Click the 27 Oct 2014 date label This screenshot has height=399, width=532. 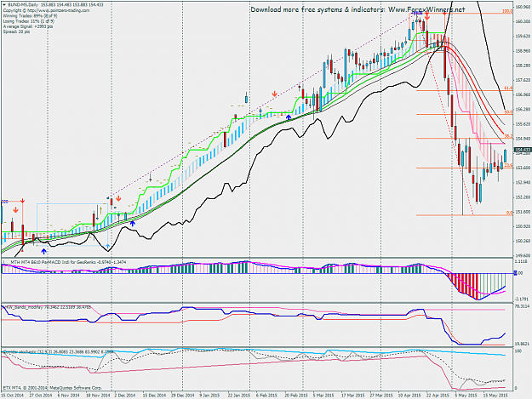point(41,396)
